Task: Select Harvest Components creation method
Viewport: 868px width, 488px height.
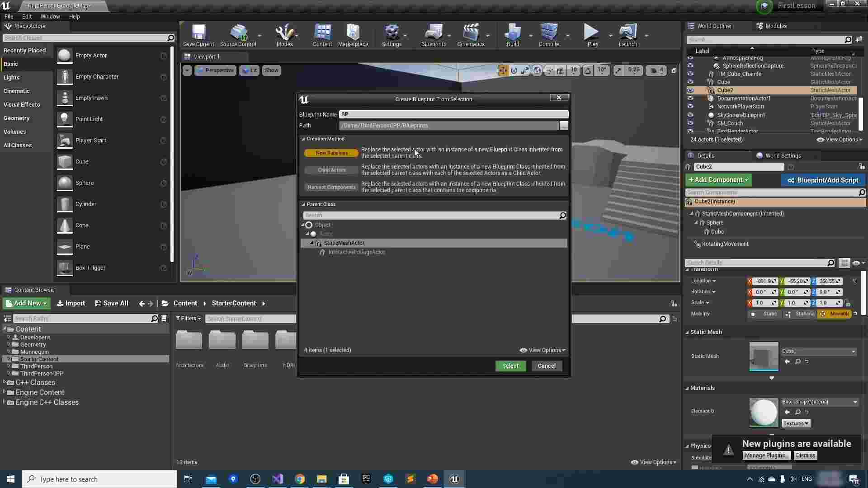Action: 331,188
